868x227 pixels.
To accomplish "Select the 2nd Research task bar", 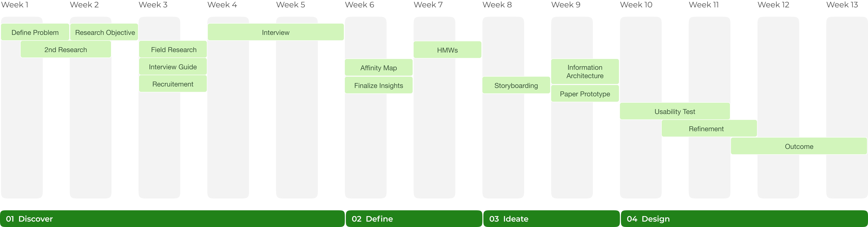I will 66,50.
